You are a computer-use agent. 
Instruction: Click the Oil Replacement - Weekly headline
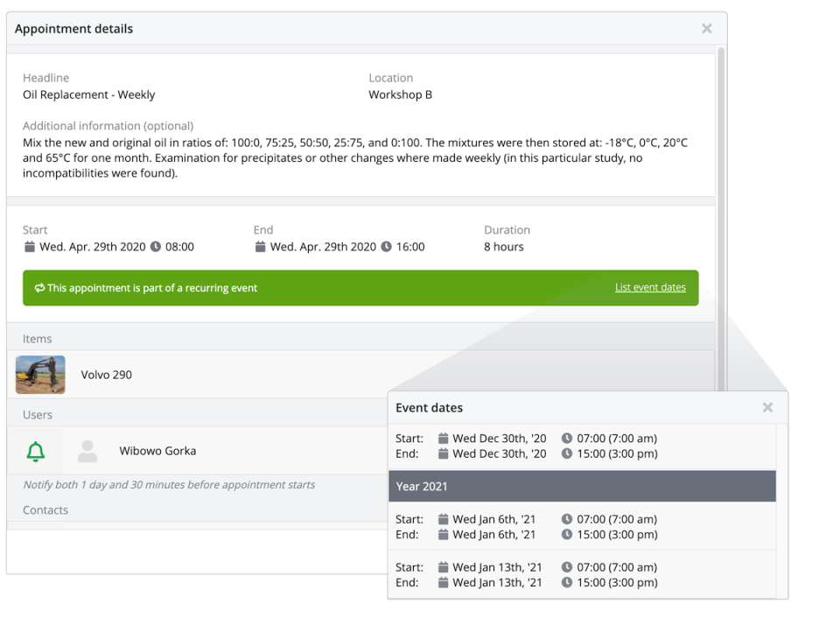coord(89,95)
